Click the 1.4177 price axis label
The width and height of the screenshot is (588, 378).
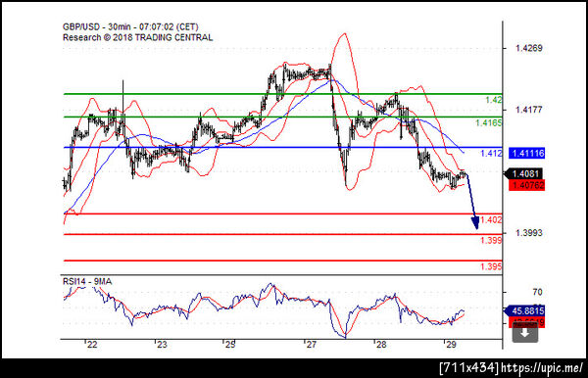point(529,110)
